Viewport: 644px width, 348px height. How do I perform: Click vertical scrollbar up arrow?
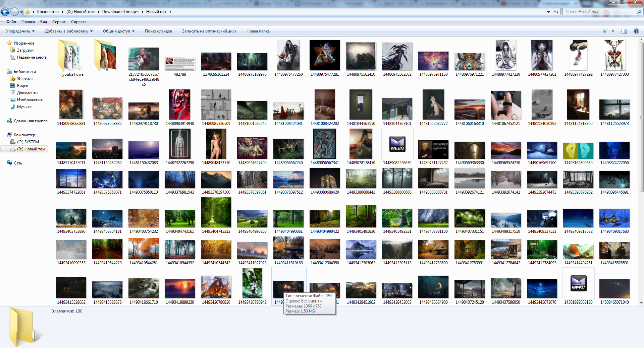[641, 40]
